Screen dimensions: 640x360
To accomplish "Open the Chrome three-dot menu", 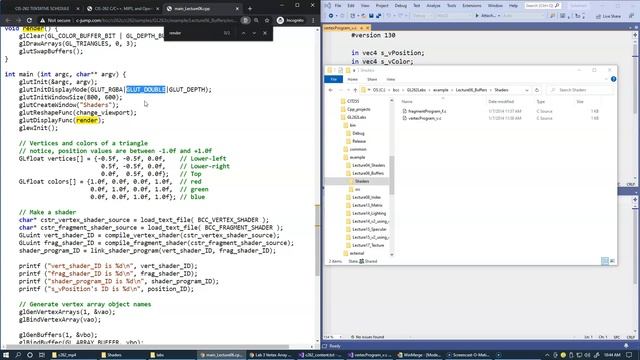I will click(x=313, y=20).
